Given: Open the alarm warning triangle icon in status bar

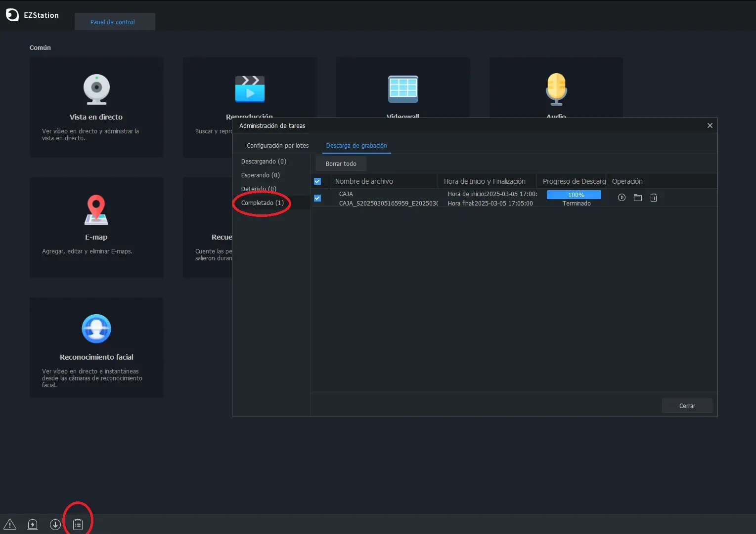Looking at the screenshot, I should [10, 524].
